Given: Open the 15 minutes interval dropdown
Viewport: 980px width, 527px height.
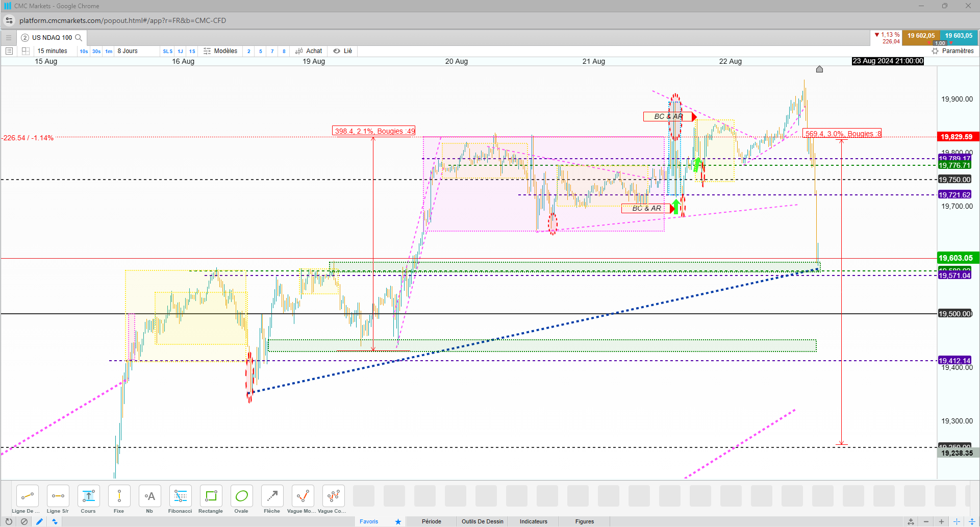Looking at the screenshot, I should coord(53,51).
